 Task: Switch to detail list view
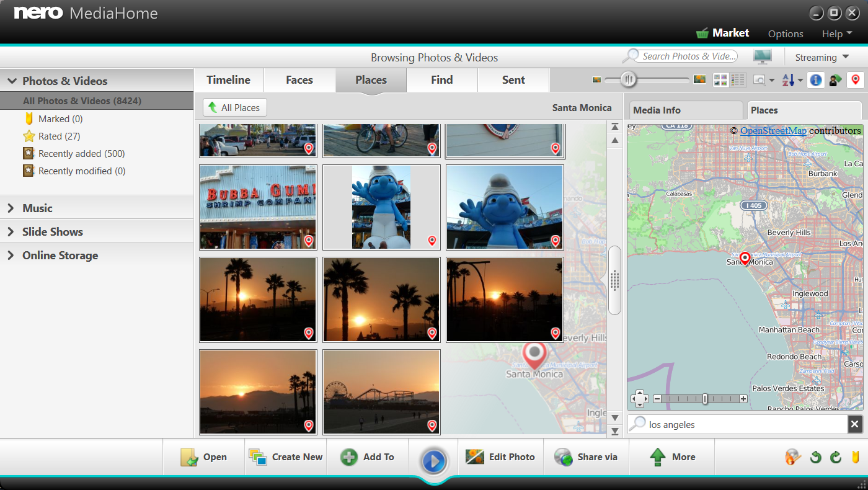click(738, 80)
